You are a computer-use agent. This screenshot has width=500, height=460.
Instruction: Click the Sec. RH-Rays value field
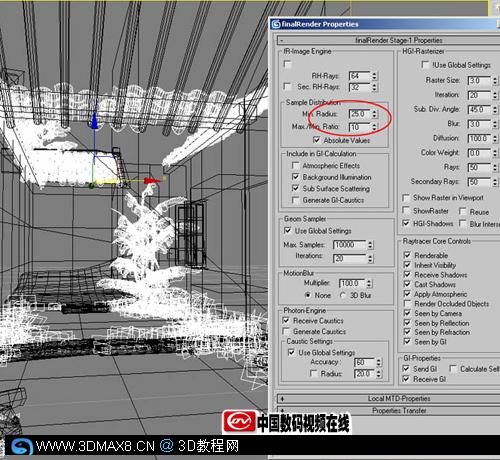point(359,87)
